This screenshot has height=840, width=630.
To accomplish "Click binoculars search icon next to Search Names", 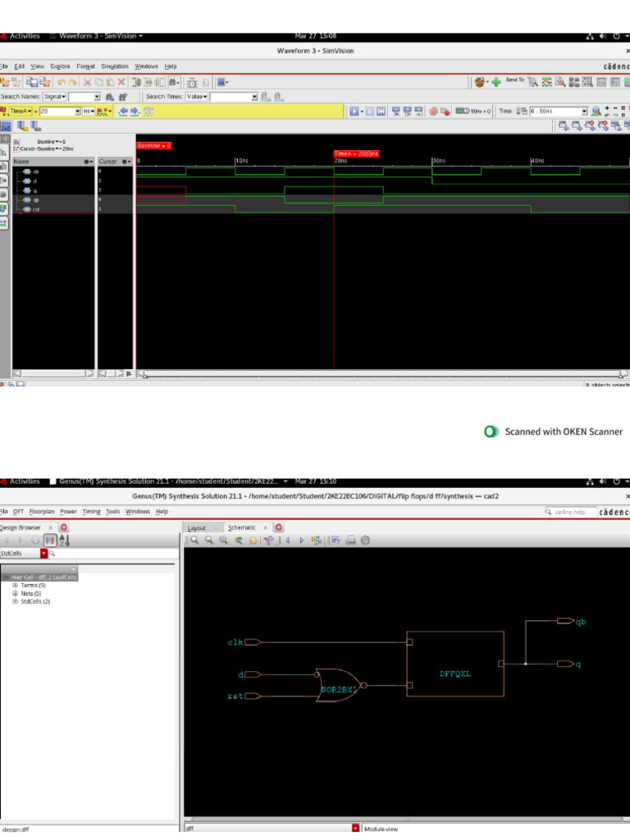I will (x=109, y=97).
